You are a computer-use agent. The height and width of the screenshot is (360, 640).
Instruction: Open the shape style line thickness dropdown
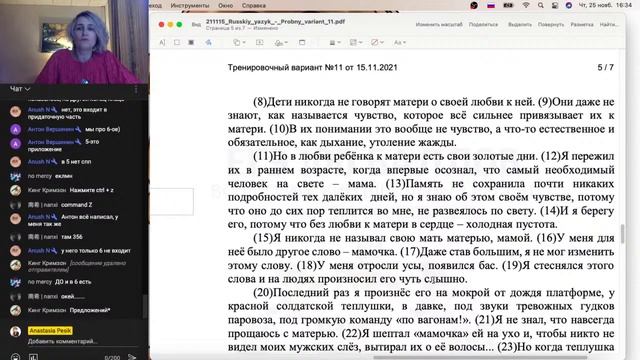pos(335,42)
